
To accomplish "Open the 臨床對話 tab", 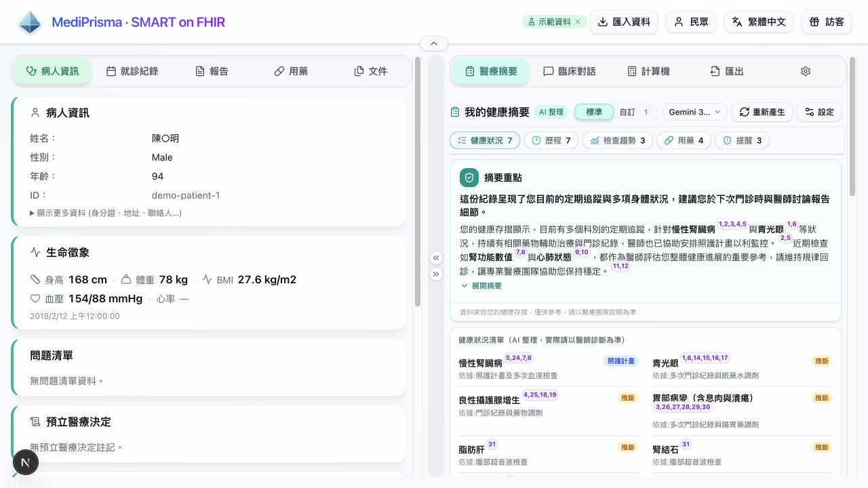I will coord(570,71).
